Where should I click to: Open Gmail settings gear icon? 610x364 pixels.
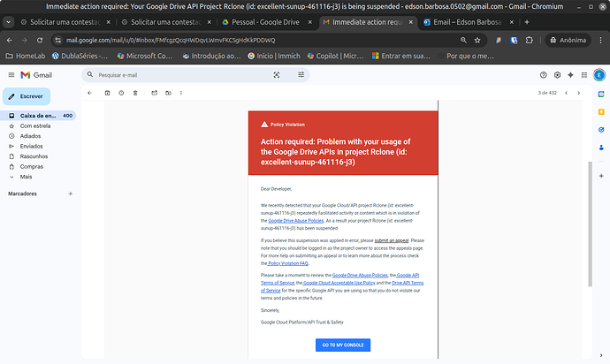(x=557, y=75)
